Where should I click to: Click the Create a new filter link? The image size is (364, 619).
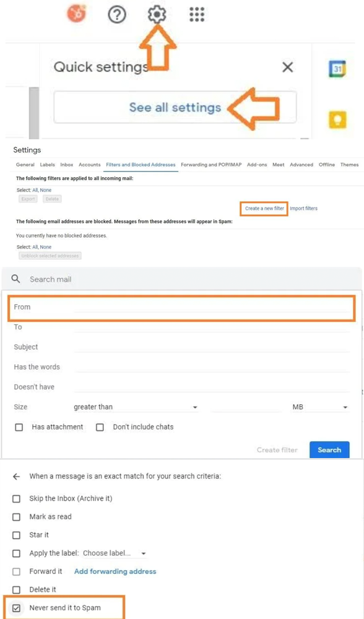(x=264, y=208)
